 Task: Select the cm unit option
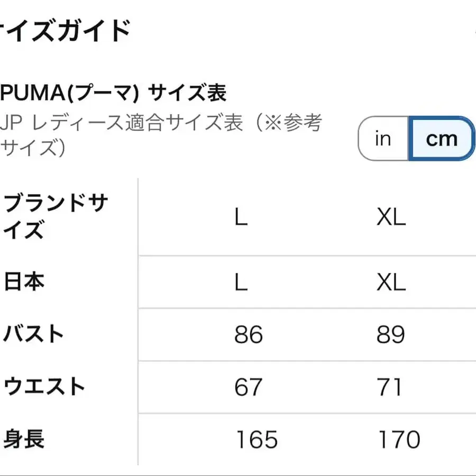tap(441, 139)
